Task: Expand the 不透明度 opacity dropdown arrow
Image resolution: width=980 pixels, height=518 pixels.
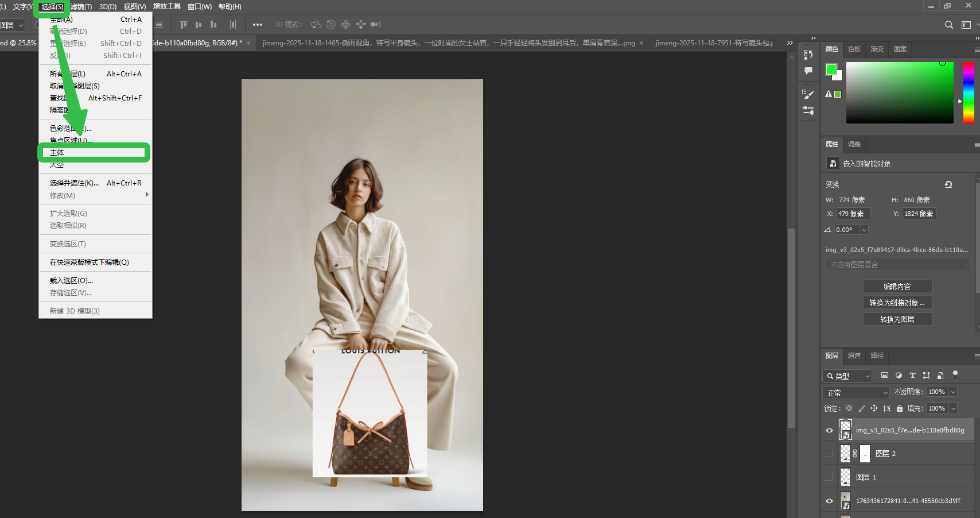Action: (x=953, y=392)
